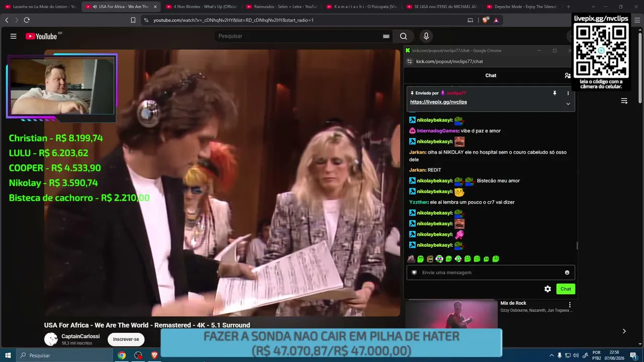Image resolution: width=644 pixels, height=362 pixels.
Task: Open the SE LIGA nos ITENS do MICHAEL tab
Action: point(443,7)
